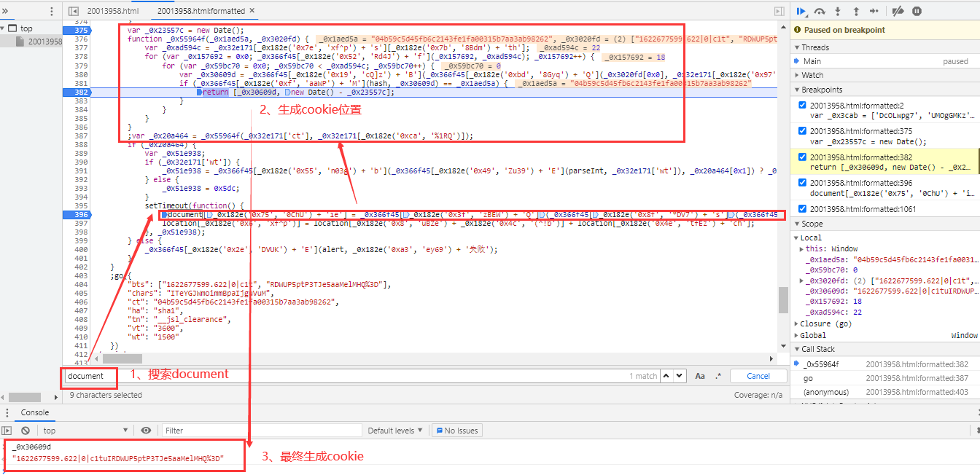Switch to 20013958.html tab
This screenshot has height=475, width=980.
[x=112, y=11]
